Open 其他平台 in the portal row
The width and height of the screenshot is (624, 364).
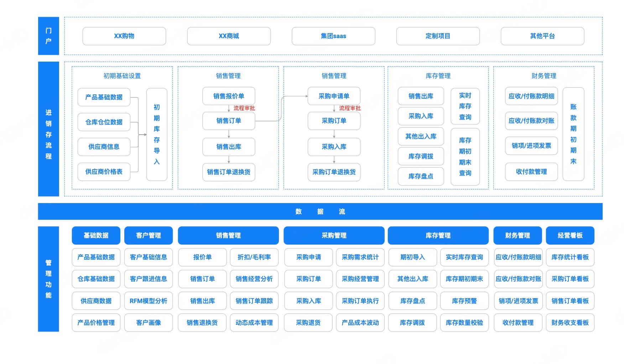542,36
